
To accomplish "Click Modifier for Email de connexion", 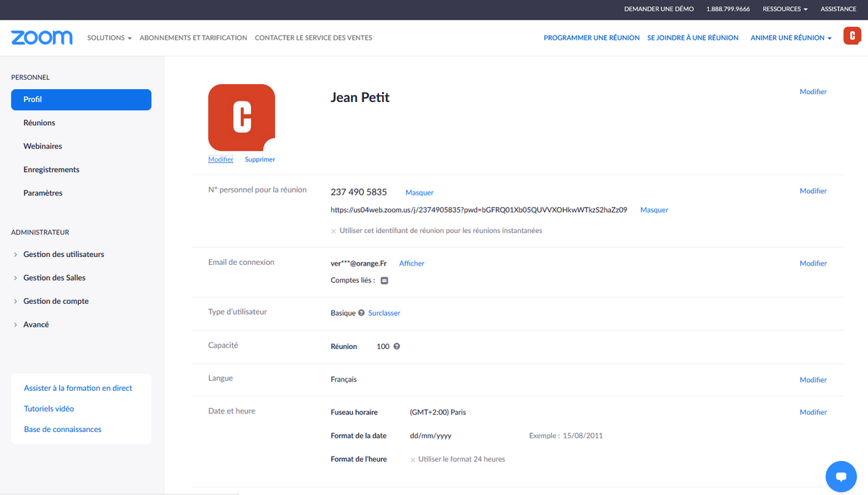I will point(813,263).
